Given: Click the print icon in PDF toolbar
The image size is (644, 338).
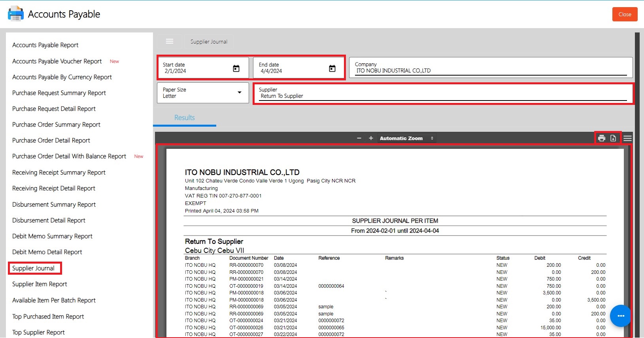Looking at the screenshot, I should coord(602,138).
